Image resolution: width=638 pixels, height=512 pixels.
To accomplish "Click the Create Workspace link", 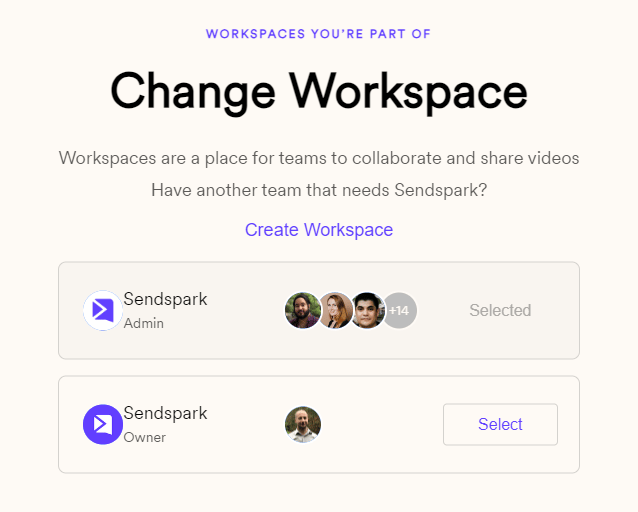I will tap(319, 230).
